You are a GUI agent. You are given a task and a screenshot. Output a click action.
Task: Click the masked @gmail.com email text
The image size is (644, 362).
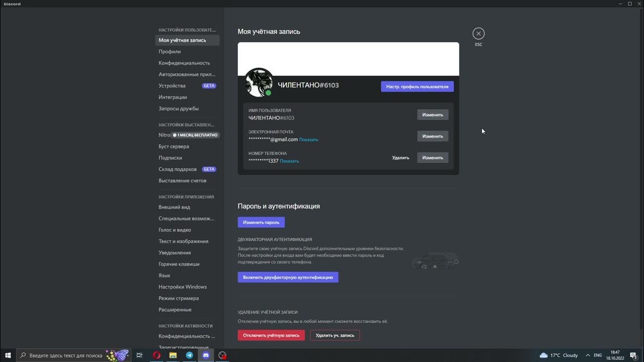click(x=273, y=139)
